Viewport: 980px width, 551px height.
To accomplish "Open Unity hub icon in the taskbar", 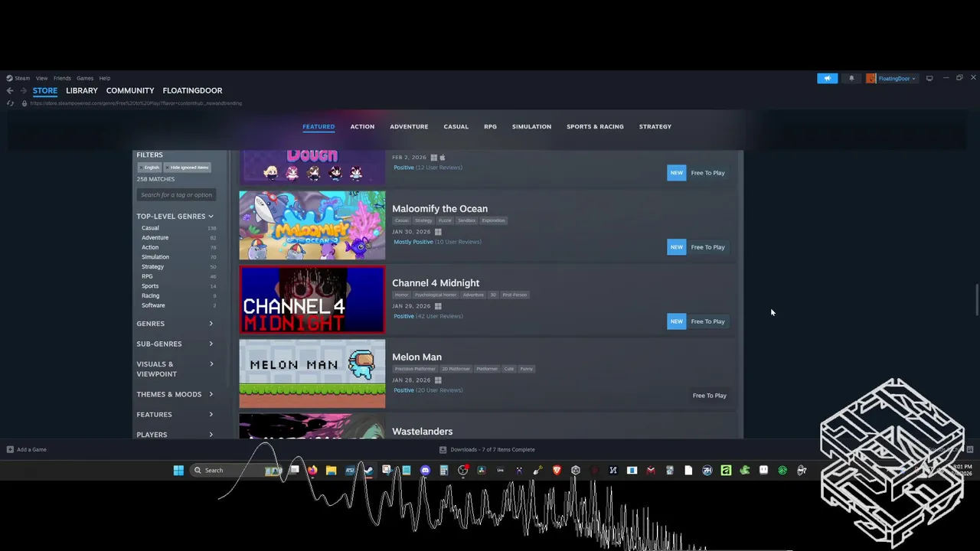I will pos(576,470).
